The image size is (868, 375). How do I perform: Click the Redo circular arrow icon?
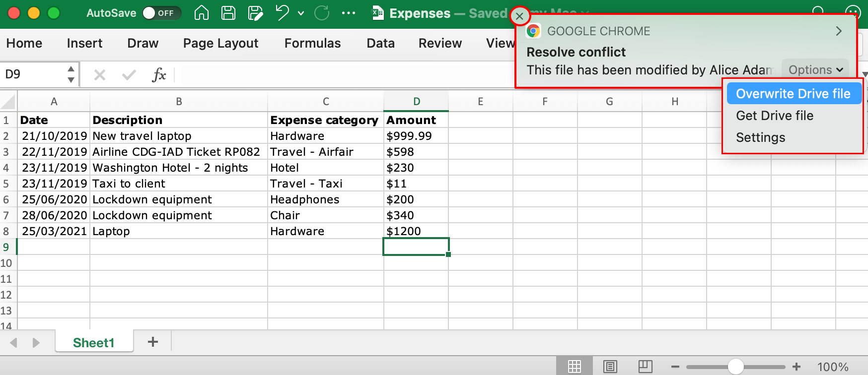[x=322, y=13]
